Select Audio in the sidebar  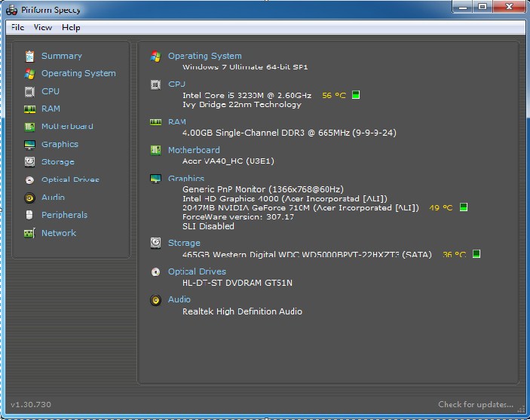(53, 197)
